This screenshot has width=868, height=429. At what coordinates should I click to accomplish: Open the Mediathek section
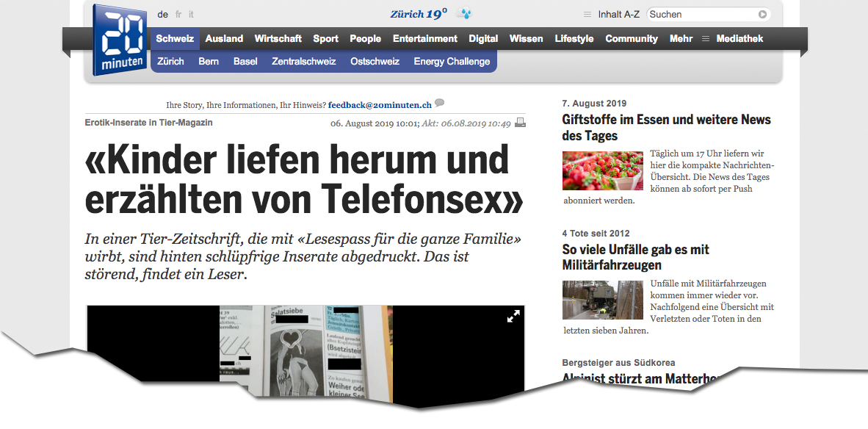pyautogui.click(x=739, y=39)
